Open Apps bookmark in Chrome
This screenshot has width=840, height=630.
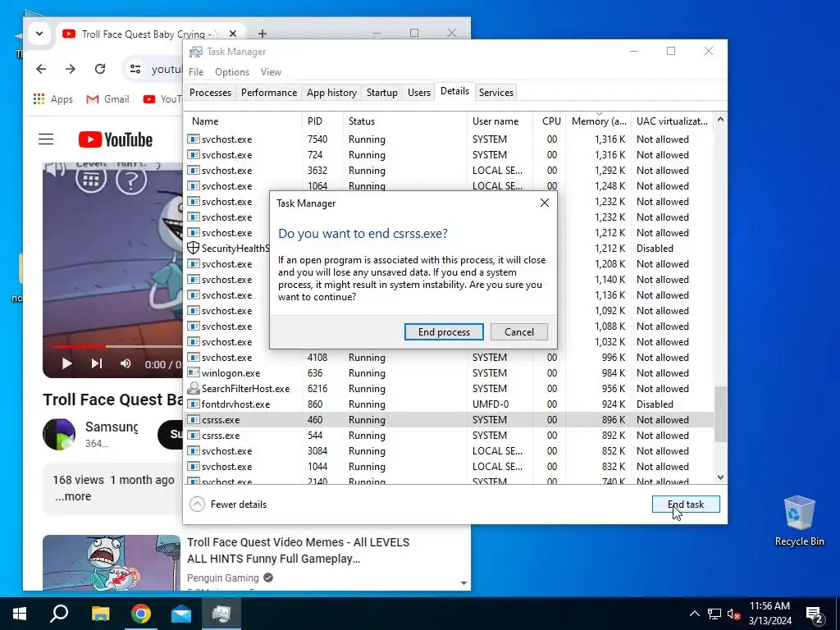click(52, 99)
